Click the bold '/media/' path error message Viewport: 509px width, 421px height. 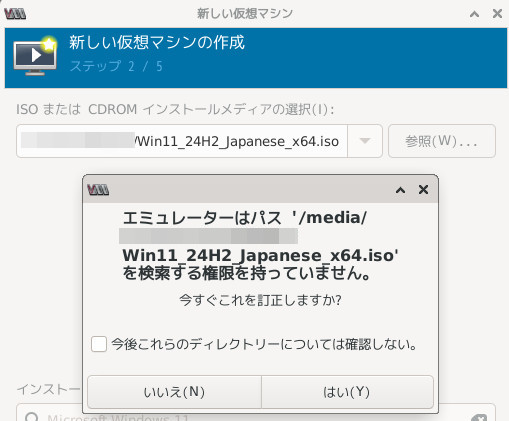click(261, 245)
